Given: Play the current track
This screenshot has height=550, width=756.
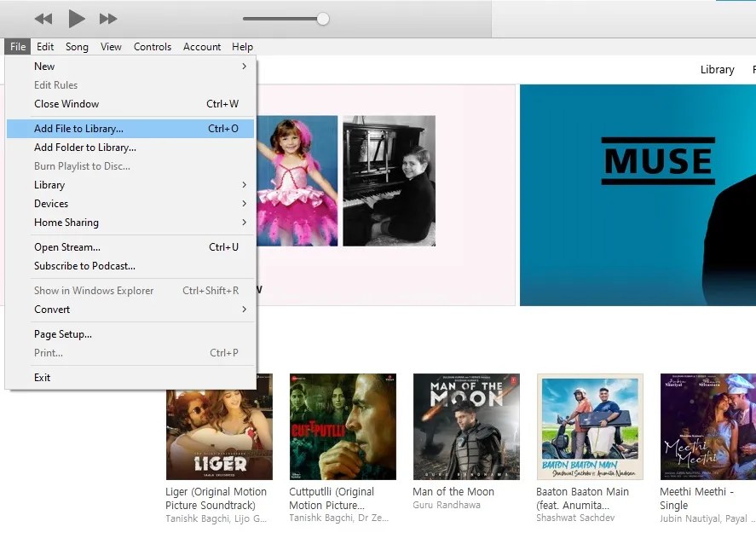Looking at the screenshot, I should tap(76, 18).
